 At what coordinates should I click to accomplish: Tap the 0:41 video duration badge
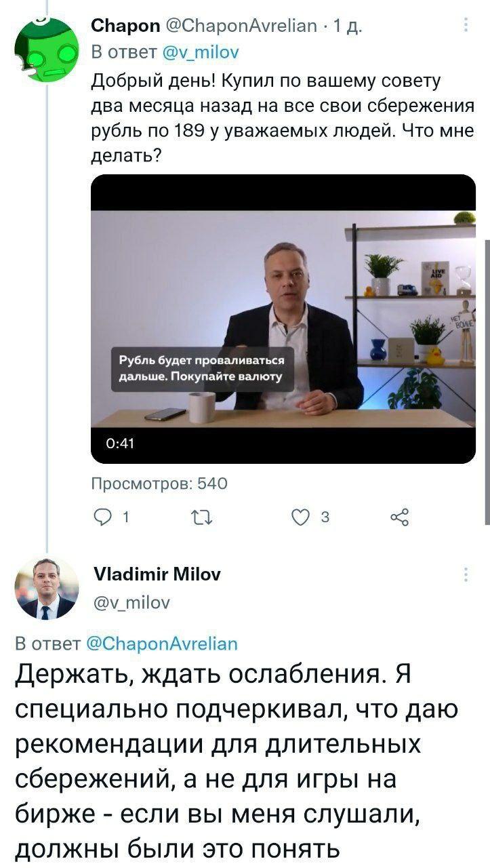(121, 443)
